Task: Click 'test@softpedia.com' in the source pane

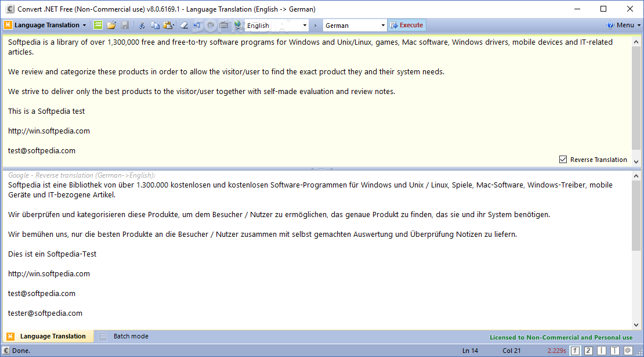Action: pos(42,151)
